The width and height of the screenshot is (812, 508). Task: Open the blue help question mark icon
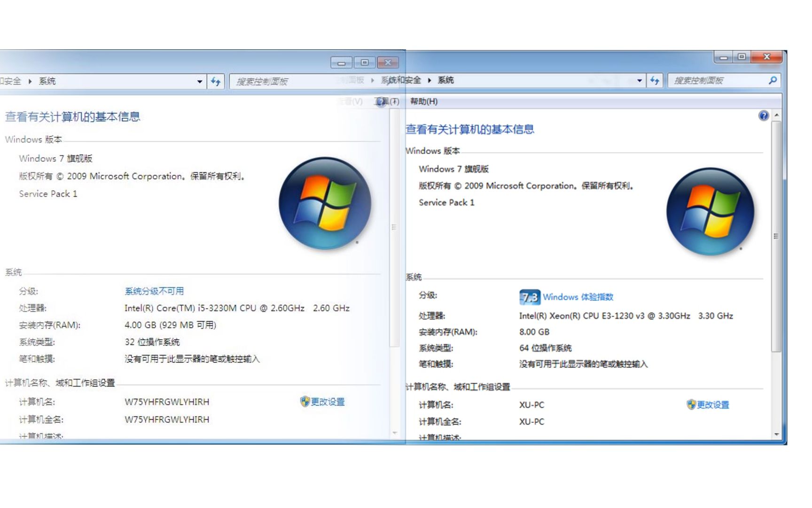click(x=764, y=115)
